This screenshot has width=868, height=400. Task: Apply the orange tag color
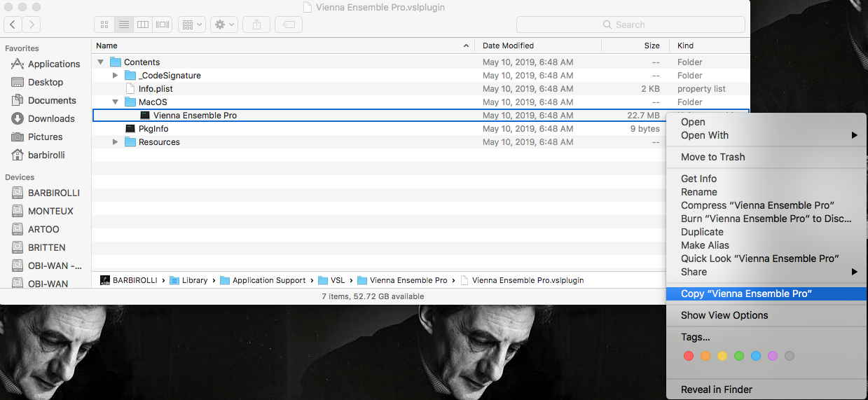pos(705,356)
